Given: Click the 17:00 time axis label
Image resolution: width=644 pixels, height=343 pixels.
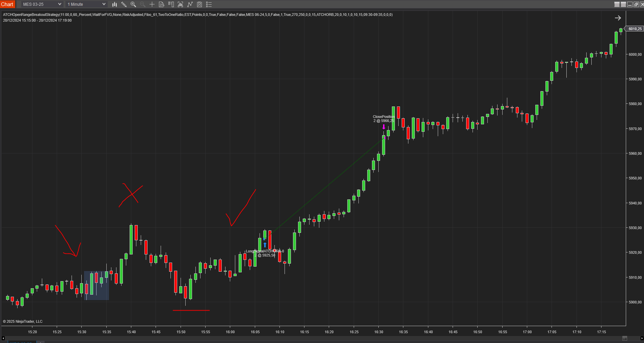Looking at the screenshot, I should coord(527,332).
